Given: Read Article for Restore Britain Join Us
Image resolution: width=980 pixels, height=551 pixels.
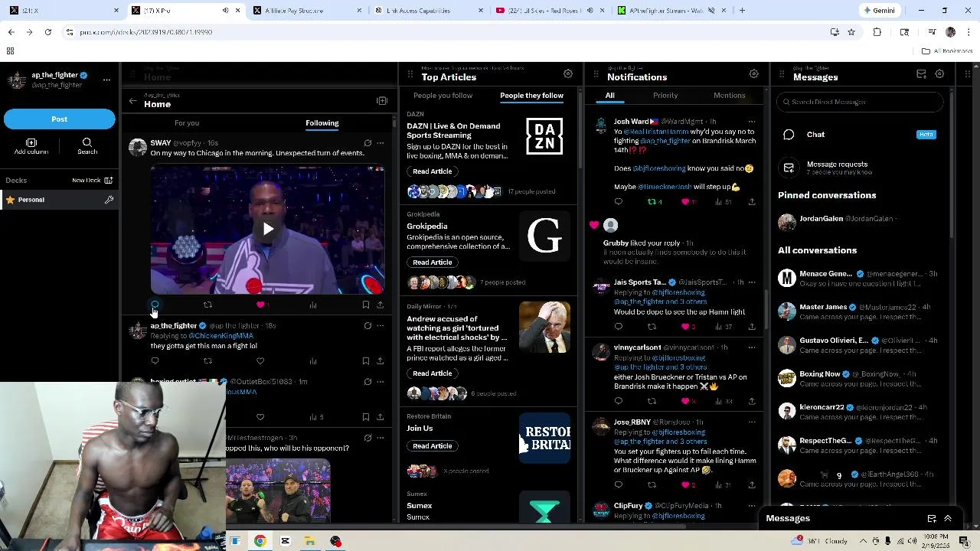Looking at the screenshot, I should pos(433,446).
